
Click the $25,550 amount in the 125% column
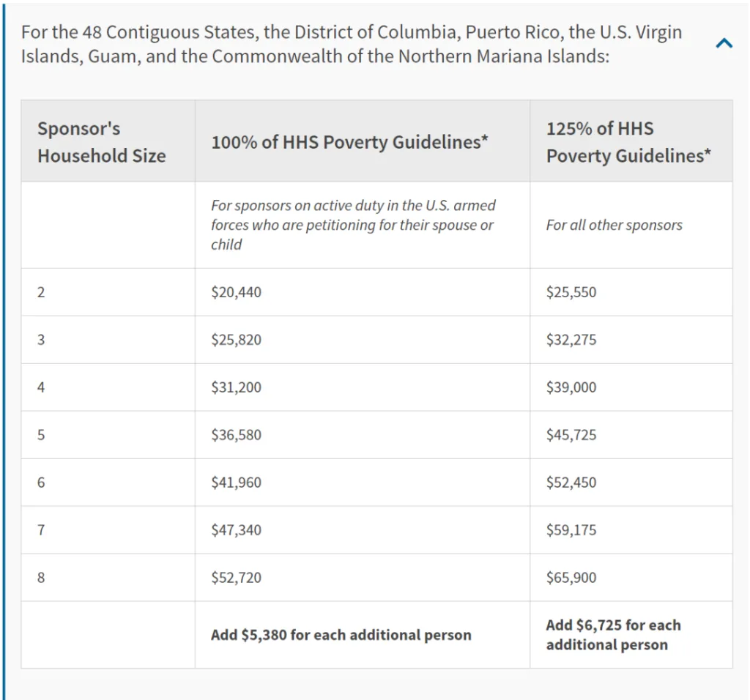pos(571,292)
